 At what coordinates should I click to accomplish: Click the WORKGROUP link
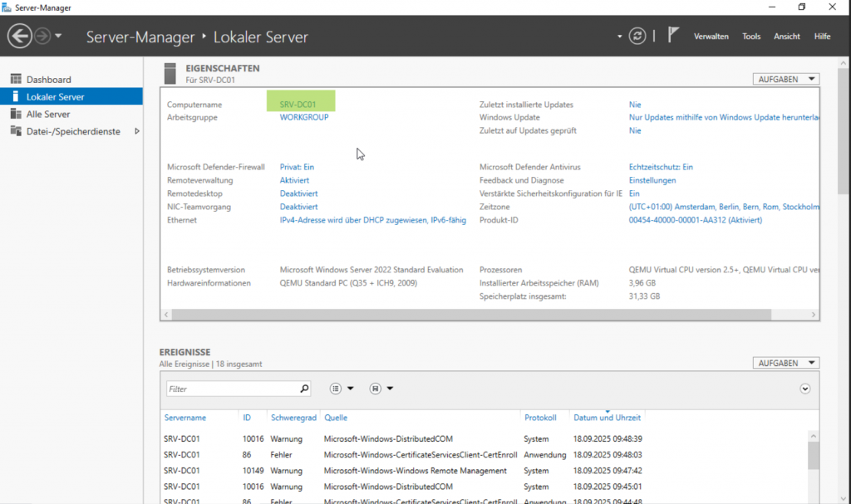[304, 118]
